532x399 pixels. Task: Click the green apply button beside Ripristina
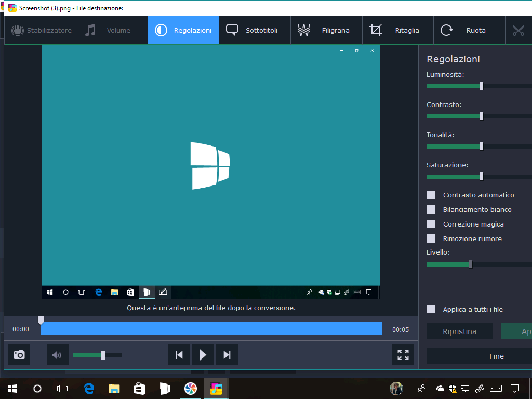517,331
